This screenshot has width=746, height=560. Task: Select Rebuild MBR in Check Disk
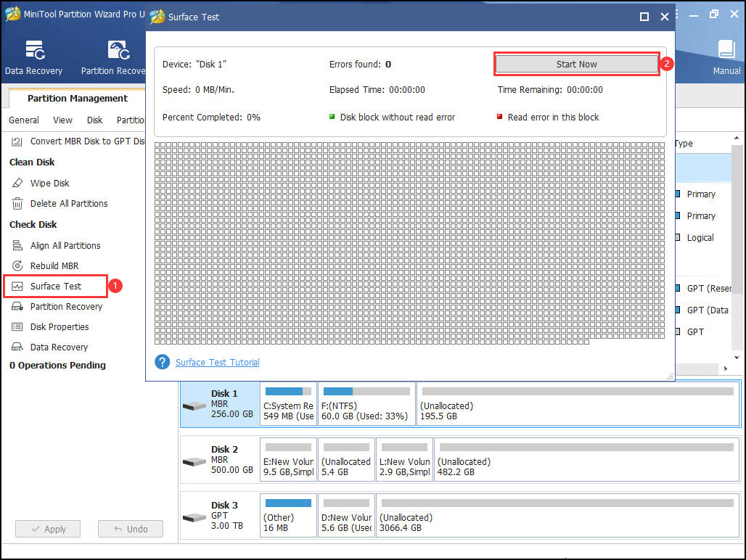tap(54, 265)
